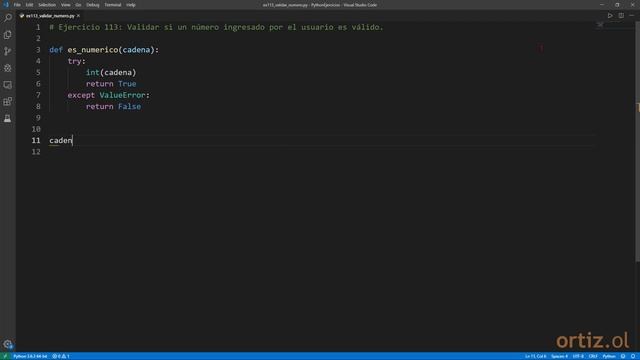This screenshot has height=360, width=640.
Task: Open the notifications bell in status bar
Action: point(633,356)
